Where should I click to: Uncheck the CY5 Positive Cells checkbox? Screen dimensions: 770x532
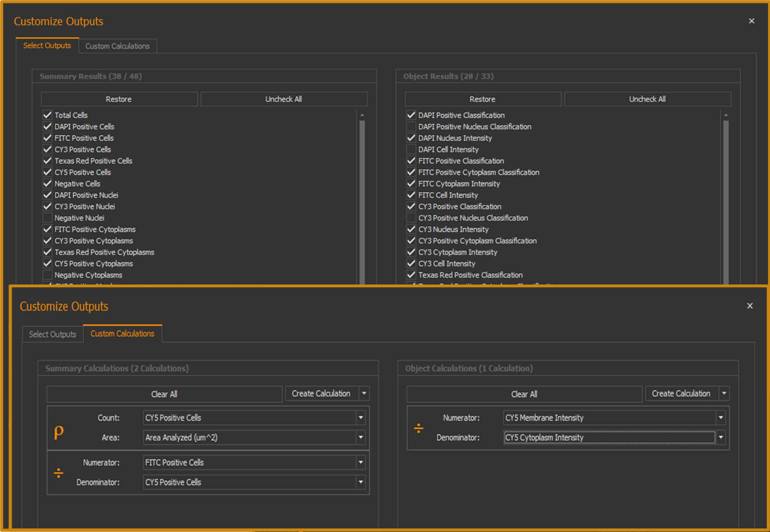point(47,172)
